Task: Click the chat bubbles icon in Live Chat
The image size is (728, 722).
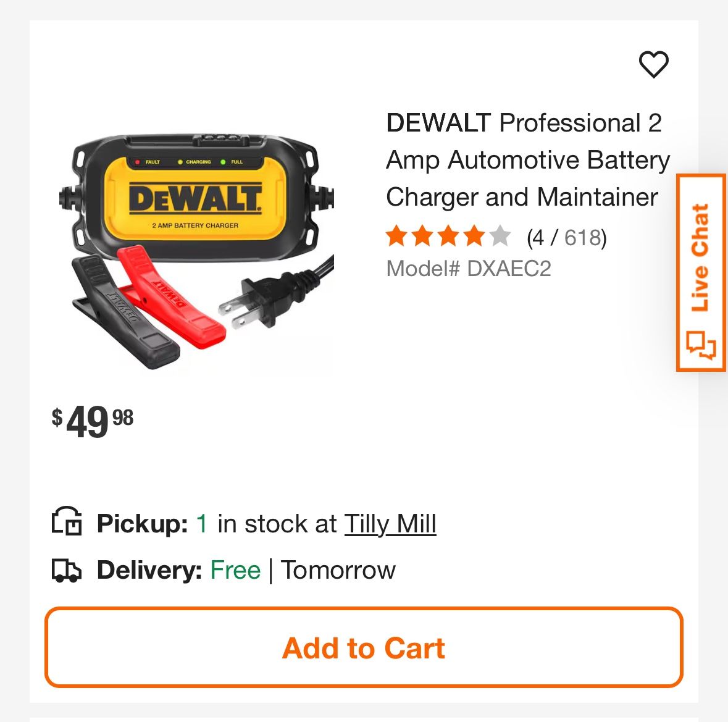Action: 701,345
